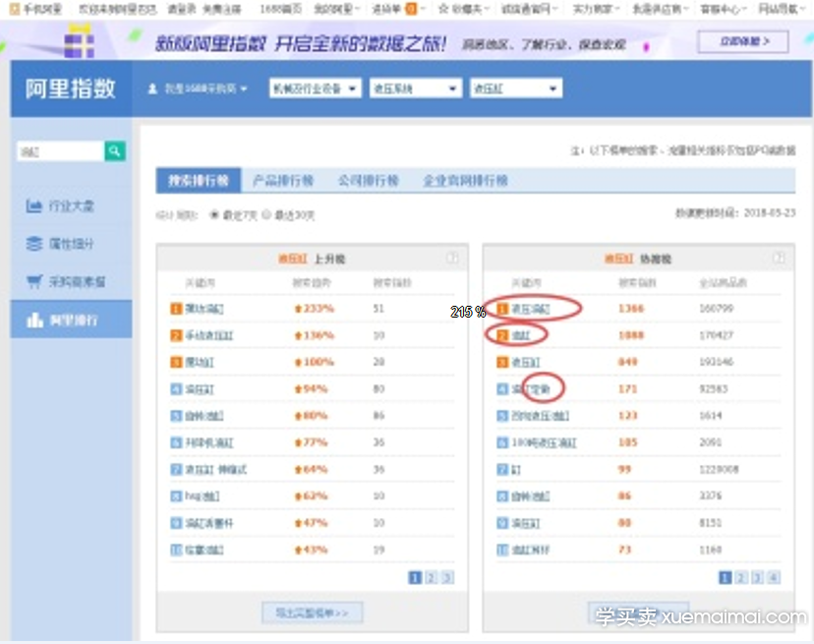Click search index value 1366
Viewport: 814px width, 644px height.
631,309
